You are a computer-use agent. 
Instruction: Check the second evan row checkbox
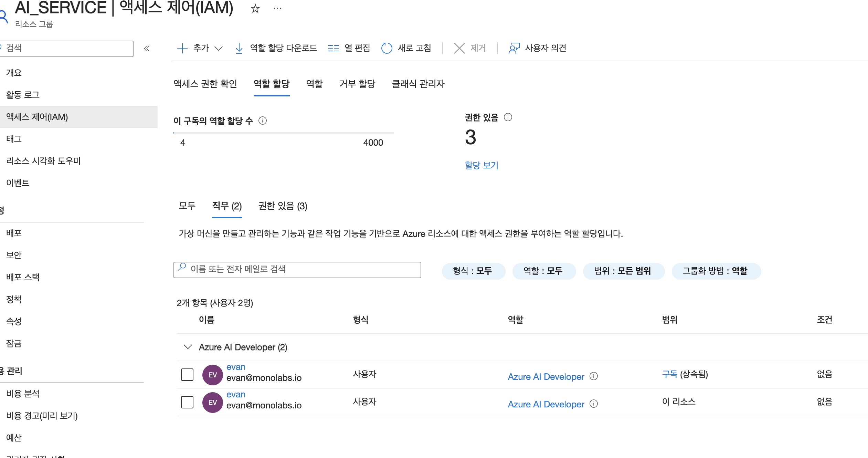coord(187,402)
